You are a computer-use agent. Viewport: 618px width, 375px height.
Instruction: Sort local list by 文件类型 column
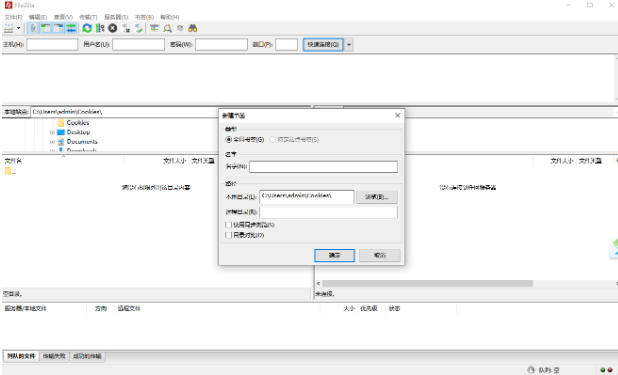(x=203, y=161)
